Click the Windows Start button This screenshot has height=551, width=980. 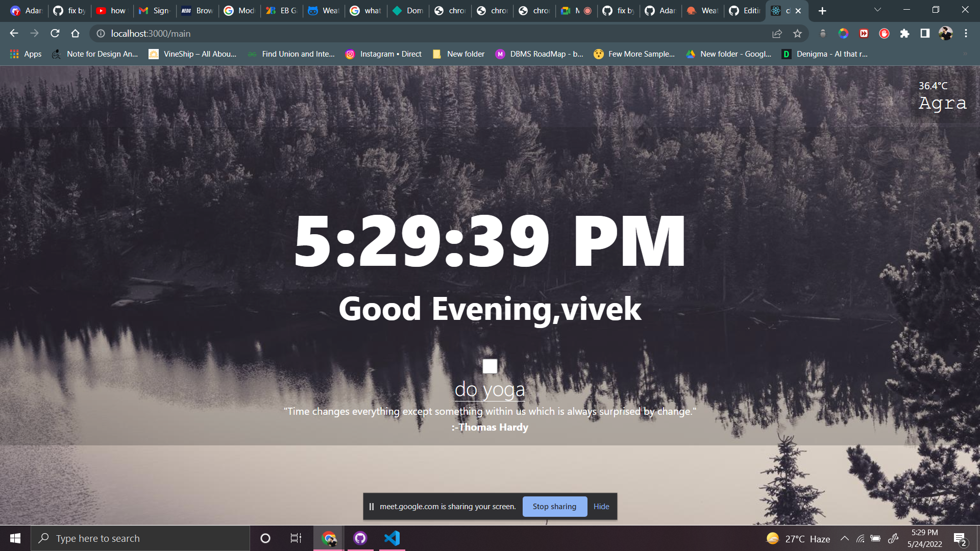15,538
